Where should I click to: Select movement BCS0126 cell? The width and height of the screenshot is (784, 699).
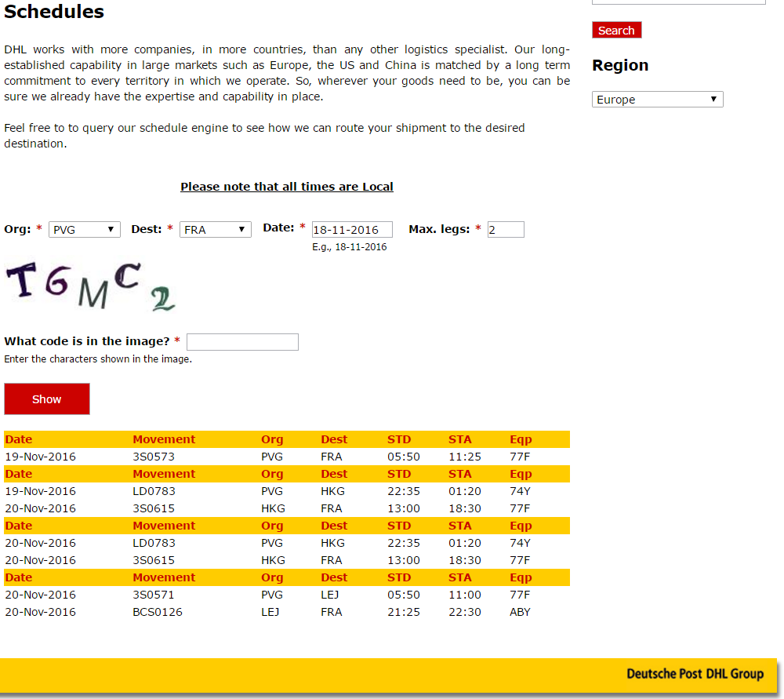tap(158, 612)
